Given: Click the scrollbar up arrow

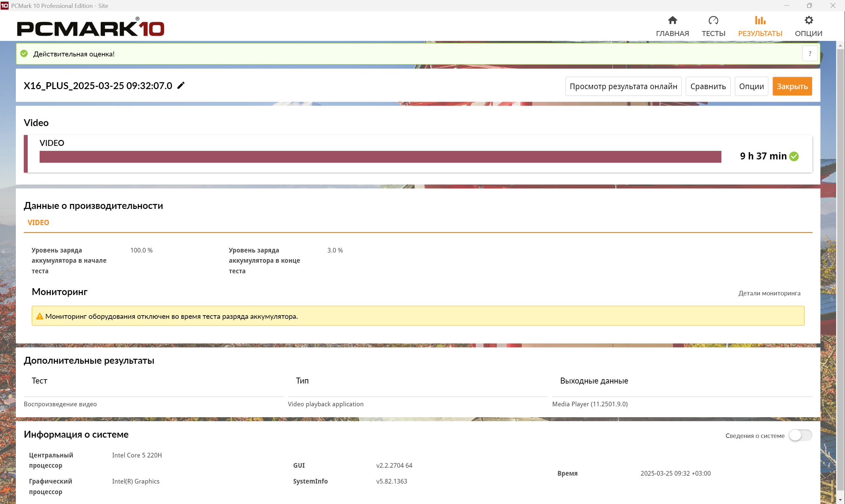Looking at the screenshot, I should 840,45.
